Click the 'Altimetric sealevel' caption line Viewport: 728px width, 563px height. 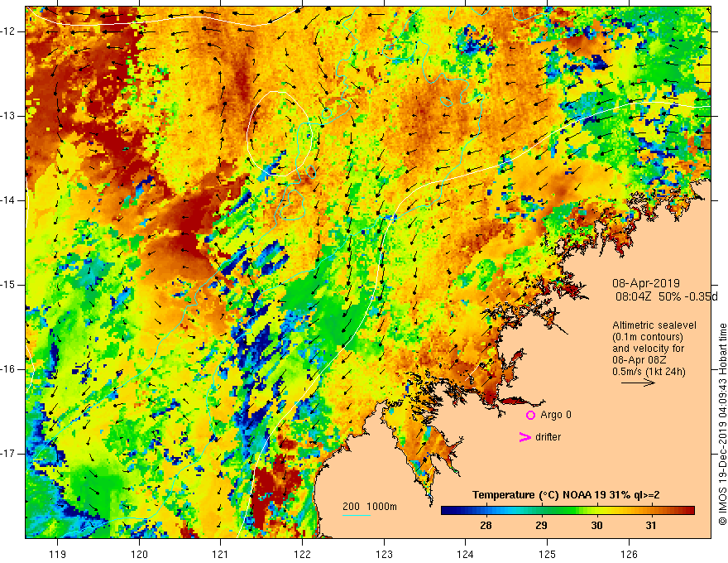[654, 325]
